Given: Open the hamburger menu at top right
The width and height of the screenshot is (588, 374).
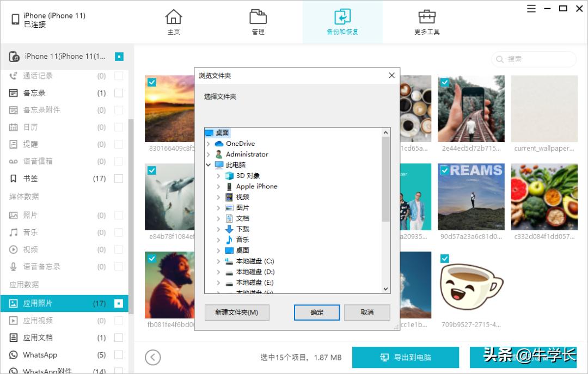Looking at the screenshot, I should point(531,9).
